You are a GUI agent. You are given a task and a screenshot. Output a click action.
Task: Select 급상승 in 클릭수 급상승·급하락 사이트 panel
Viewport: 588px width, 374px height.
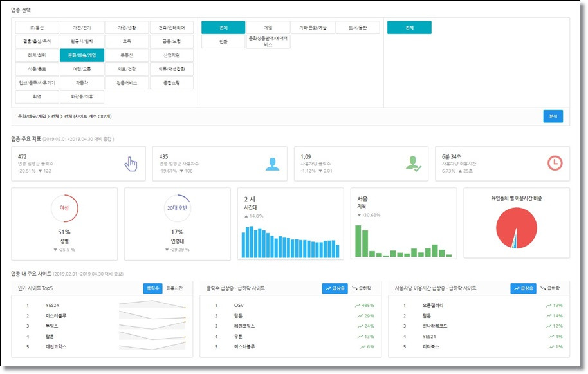(x=335, y=288)
